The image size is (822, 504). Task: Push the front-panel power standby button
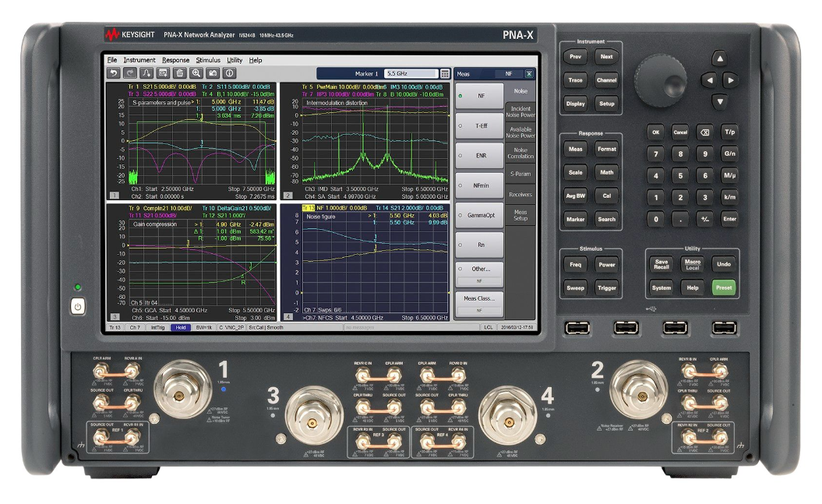tap(78, 306)
